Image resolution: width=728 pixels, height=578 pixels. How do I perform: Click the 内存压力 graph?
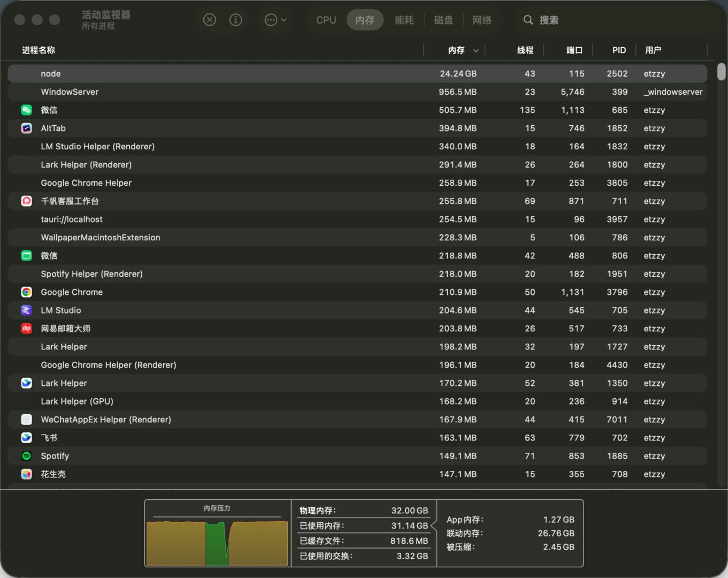(x=217, y=542)
